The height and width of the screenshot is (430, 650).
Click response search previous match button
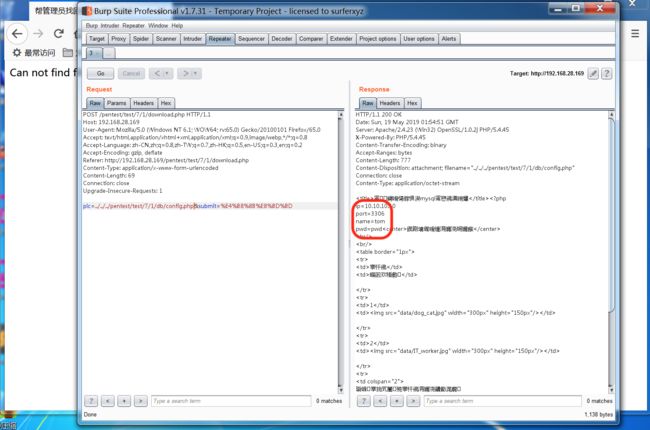(x=380, y=401)
